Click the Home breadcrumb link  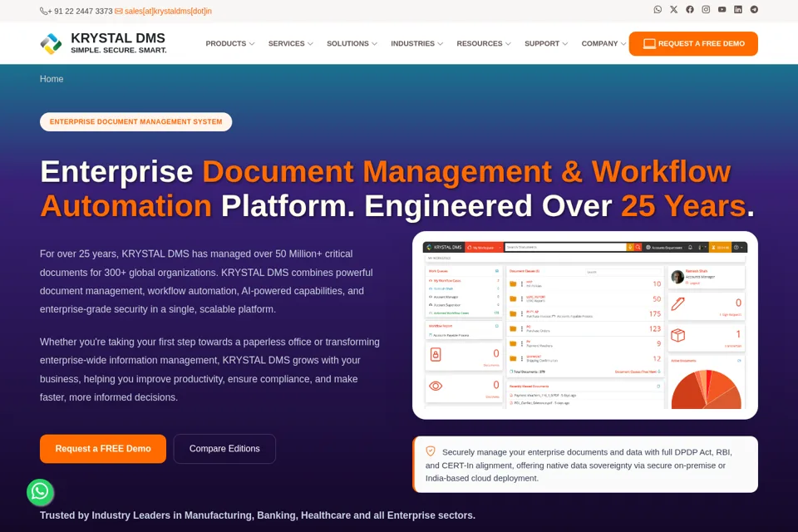coord(52,79)
